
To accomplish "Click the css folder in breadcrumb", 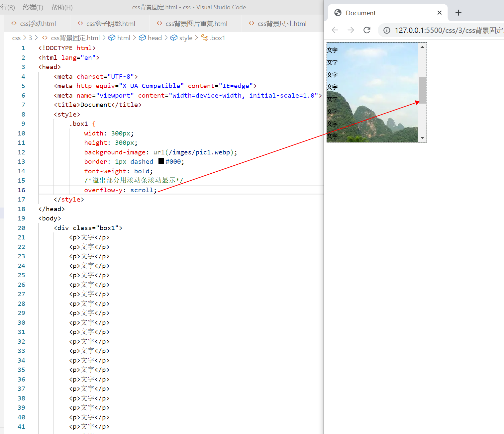I will 16,38.
